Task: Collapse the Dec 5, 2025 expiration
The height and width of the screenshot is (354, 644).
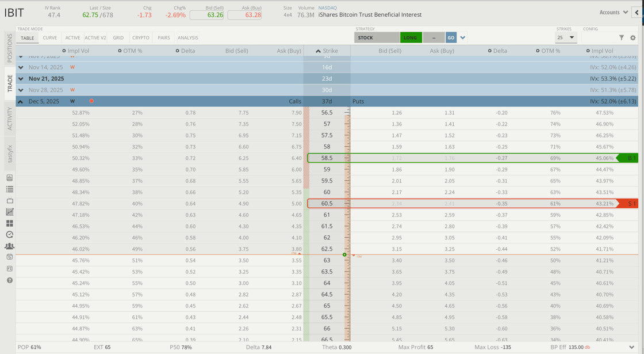Action: [x=21, y=101]
